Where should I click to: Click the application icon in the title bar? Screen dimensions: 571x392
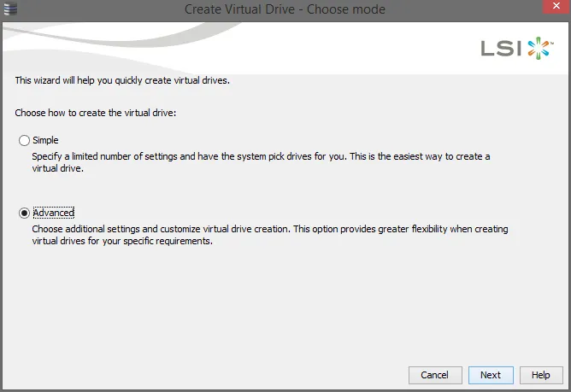point(11,9)
